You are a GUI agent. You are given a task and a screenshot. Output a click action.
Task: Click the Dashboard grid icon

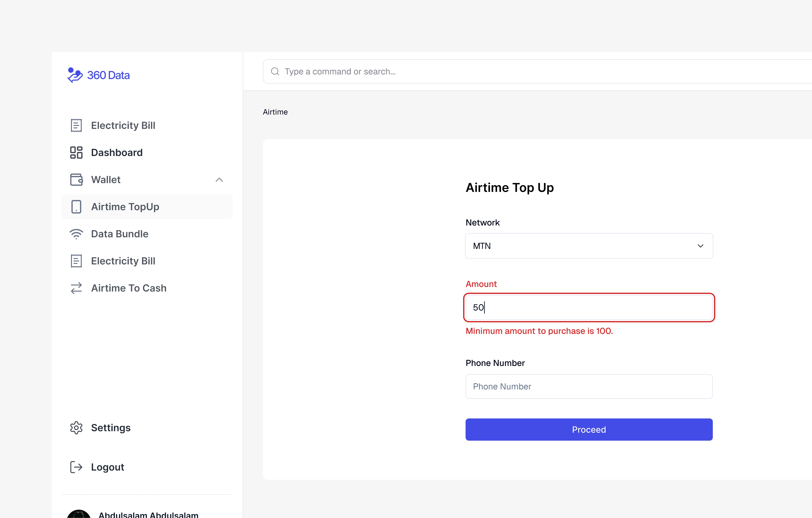[x=76, y=153]
